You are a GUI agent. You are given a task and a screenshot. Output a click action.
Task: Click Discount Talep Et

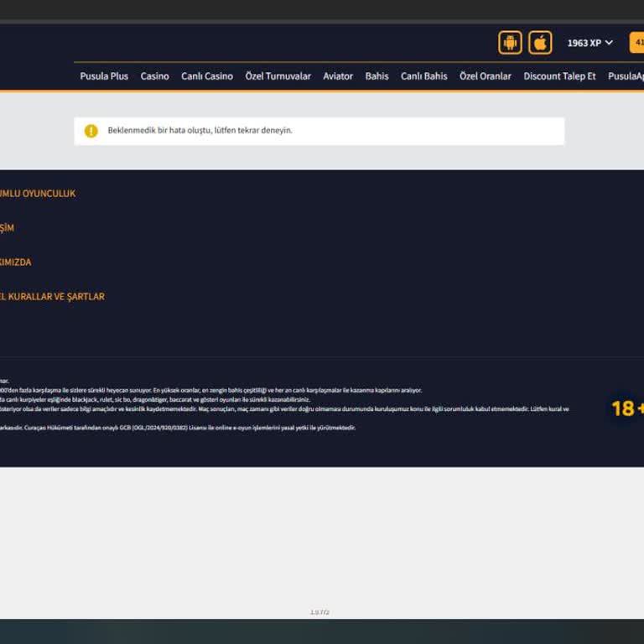[x=559, y=76]
